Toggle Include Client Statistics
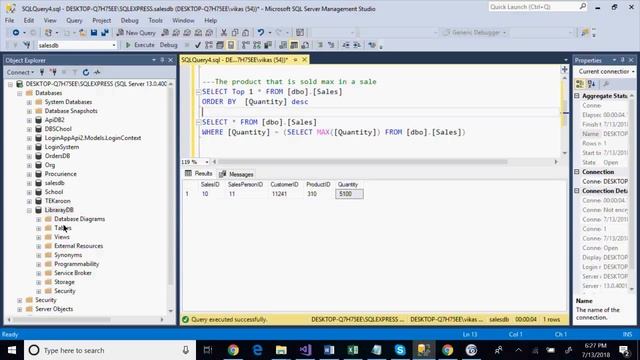 pyautogui.click(x=268, y=45)
